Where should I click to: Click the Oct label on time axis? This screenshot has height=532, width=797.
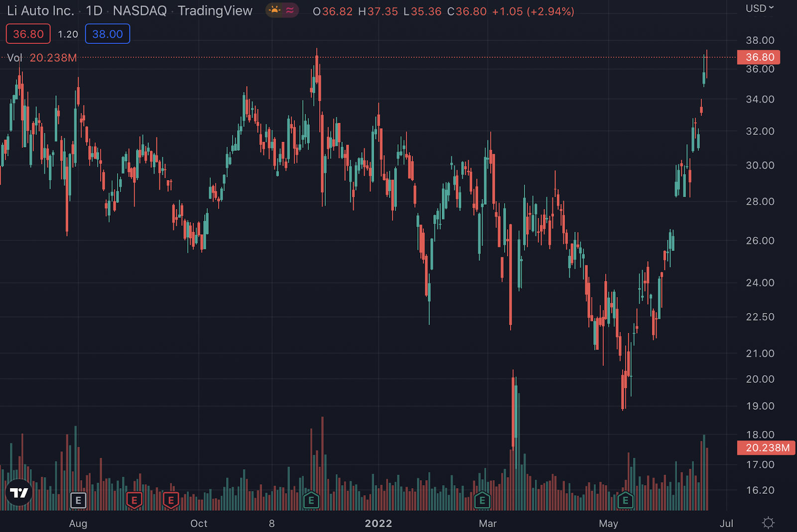(199, 524)
